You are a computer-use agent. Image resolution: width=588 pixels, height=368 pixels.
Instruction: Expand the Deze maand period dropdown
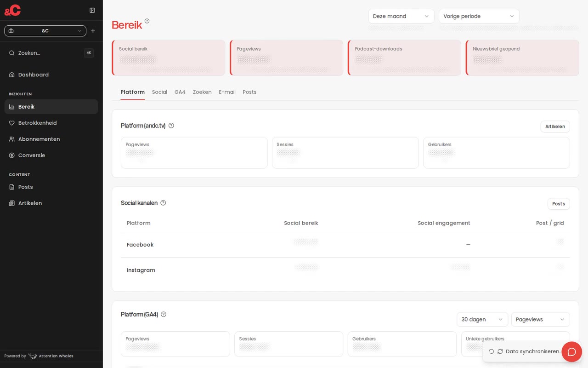401,16
